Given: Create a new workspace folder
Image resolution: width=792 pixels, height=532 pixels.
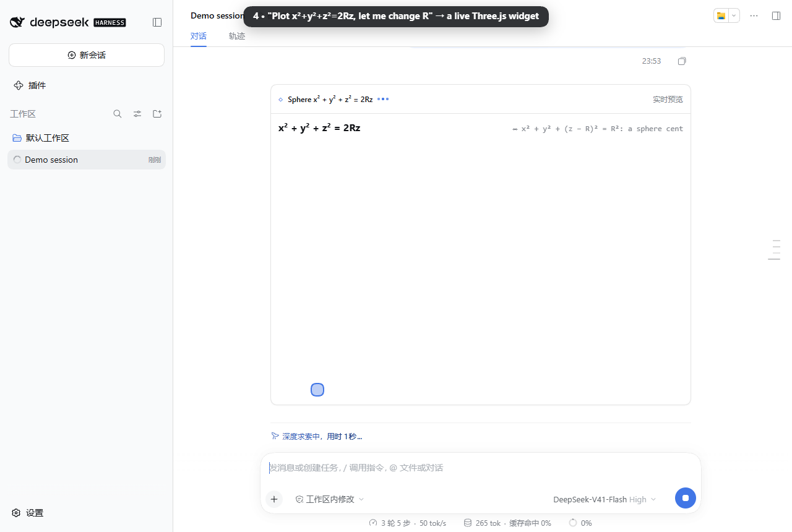Looking at the screenshot, I should [157, 114].
